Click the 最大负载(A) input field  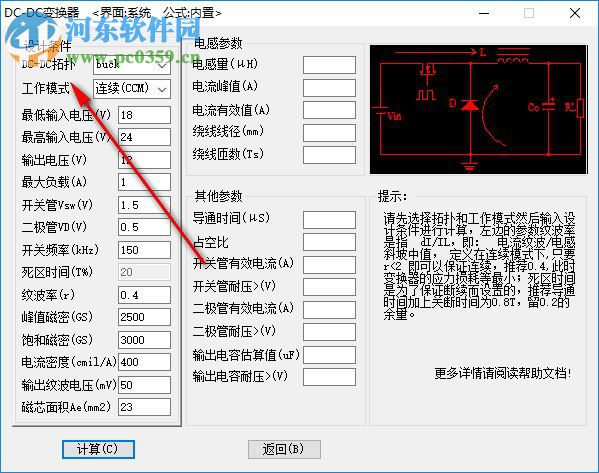[x=144, y=182]
